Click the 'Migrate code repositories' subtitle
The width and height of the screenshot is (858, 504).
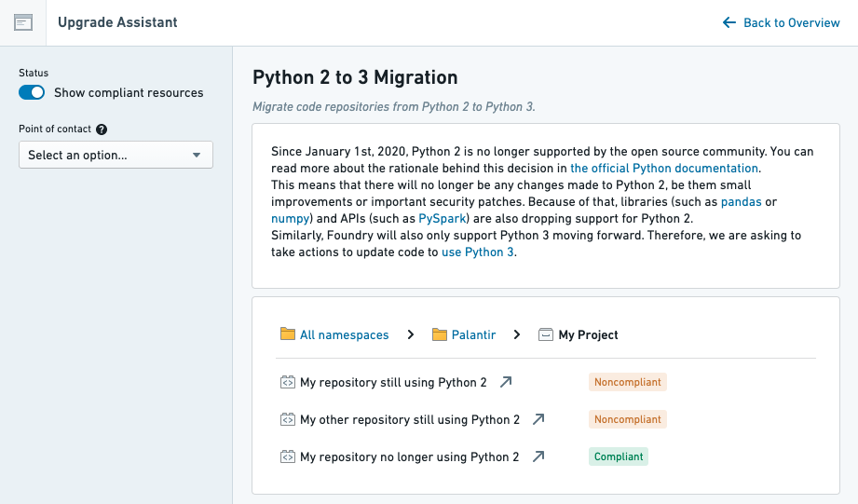coord(393,107)
